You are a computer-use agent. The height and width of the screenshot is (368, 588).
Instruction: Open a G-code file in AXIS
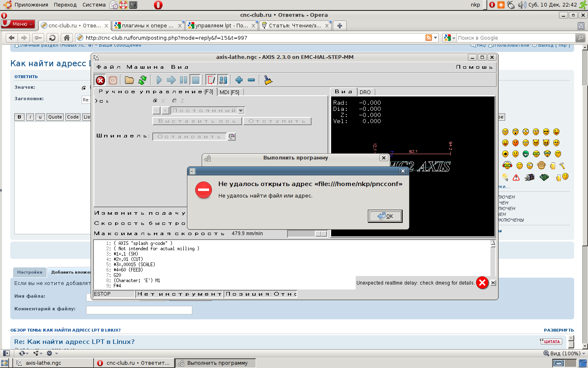[x=129, y=80]
